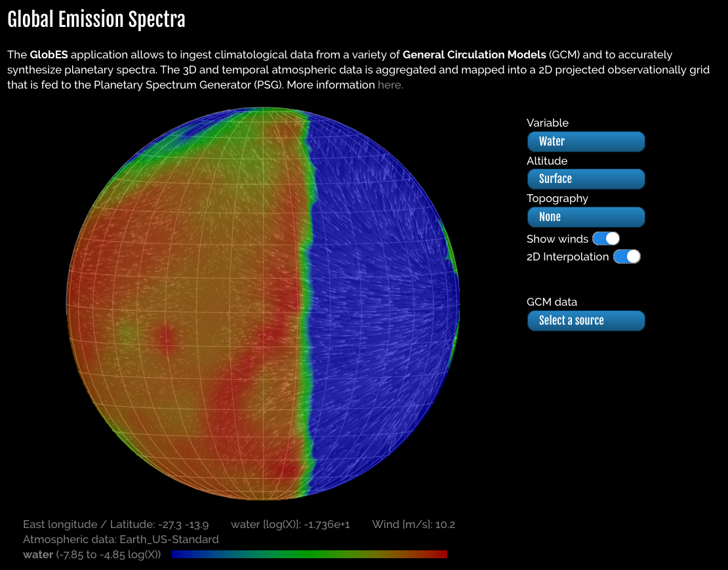The width and height of the screenshot is (728, 570).
Task: Toggle the Show winds switch
Action: (606, 239)
